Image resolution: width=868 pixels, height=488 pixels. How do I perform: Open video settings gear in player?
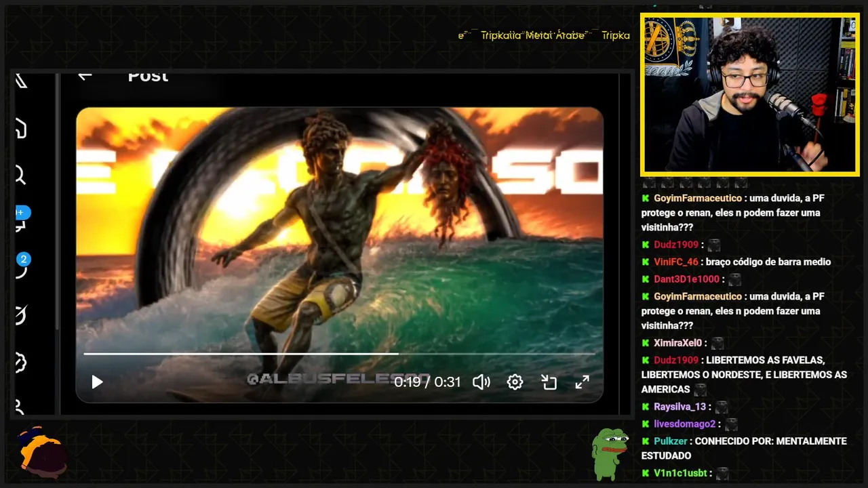point(515,382)
